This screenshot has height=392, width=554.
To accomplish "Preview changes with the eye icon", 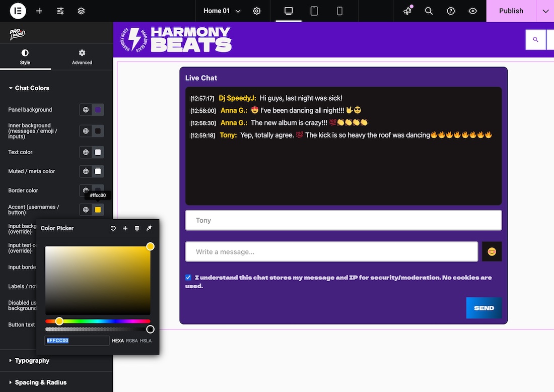I will coord(472,11).
